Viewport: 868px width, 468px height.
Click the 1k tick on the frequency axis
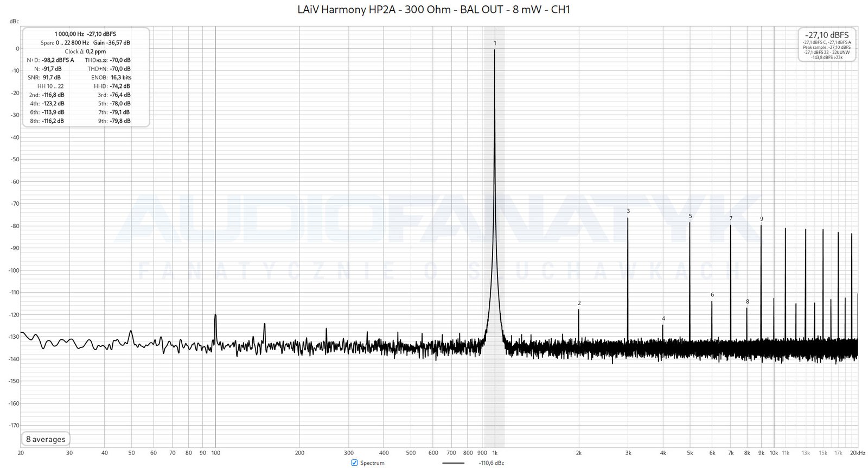point(495,453)
